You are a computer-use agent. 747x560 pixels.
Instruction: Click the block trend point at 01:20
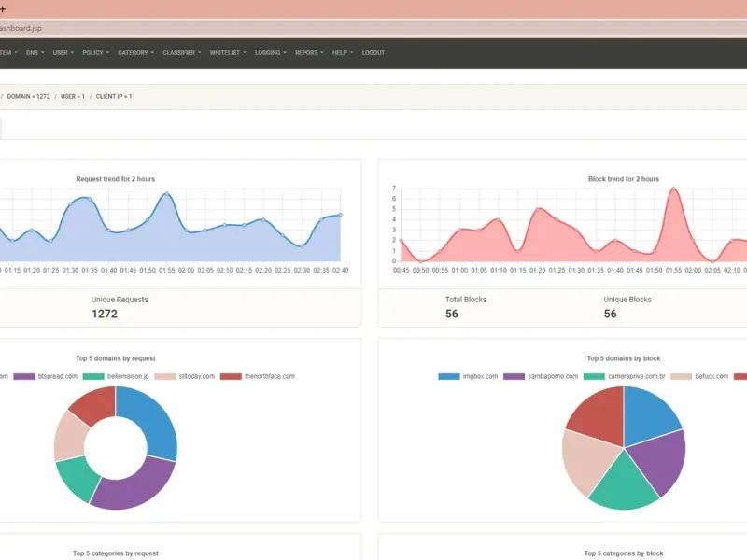click(538, 209)
